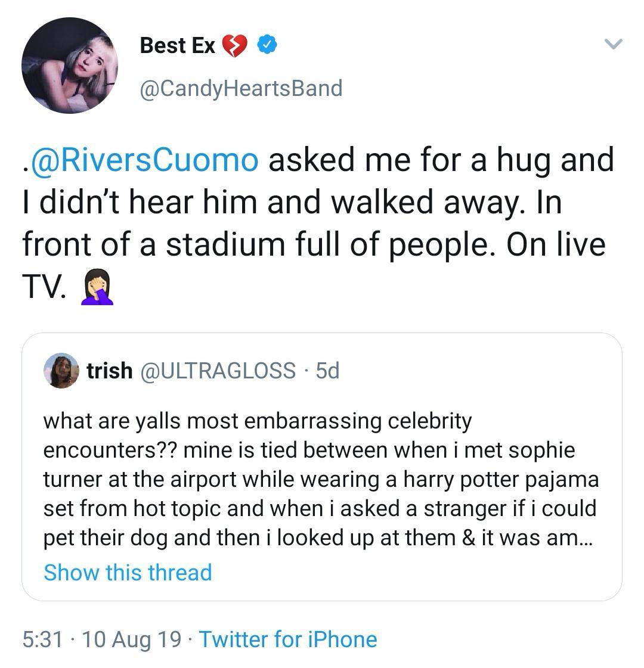
Task: Open the @CandyHeartsBand handle
Action: (241, 88)
